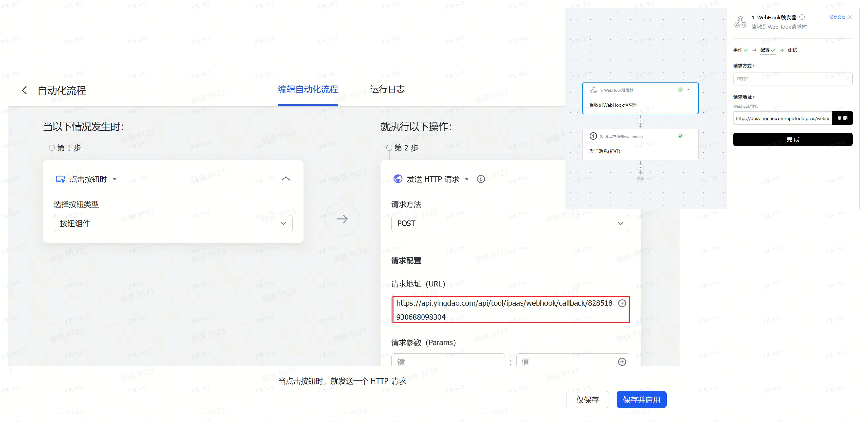Viewport: 868px width, 422px height.
Task: Click plus icon in Params value field
Action: click(622, 362)
